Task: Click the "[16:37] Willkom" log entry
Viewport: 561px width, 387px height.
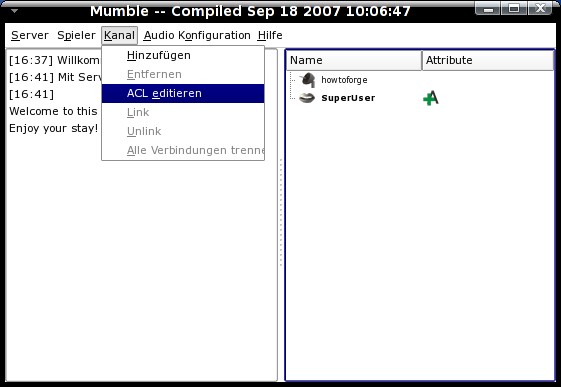Action: click(54, 60)
